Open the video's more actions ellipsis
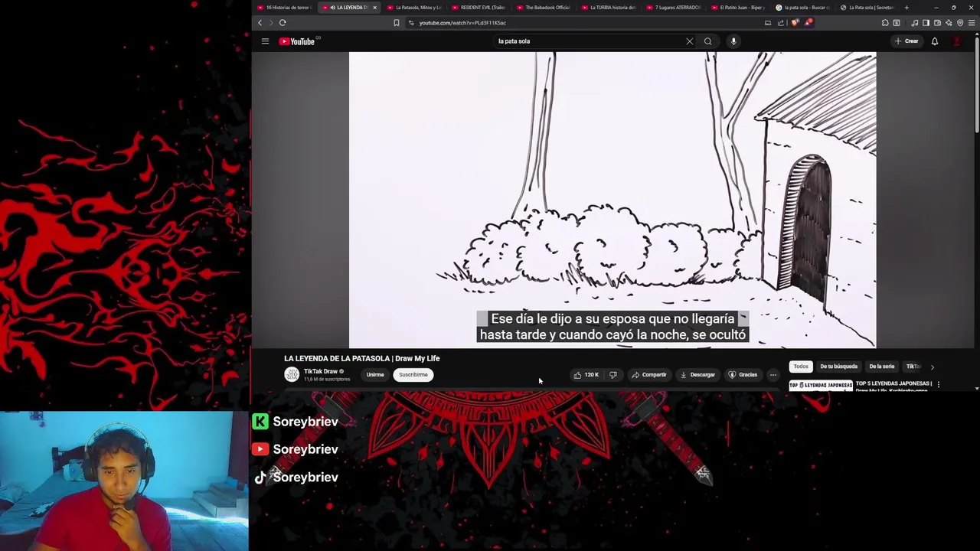980x551 pixels. coord(773,375)
